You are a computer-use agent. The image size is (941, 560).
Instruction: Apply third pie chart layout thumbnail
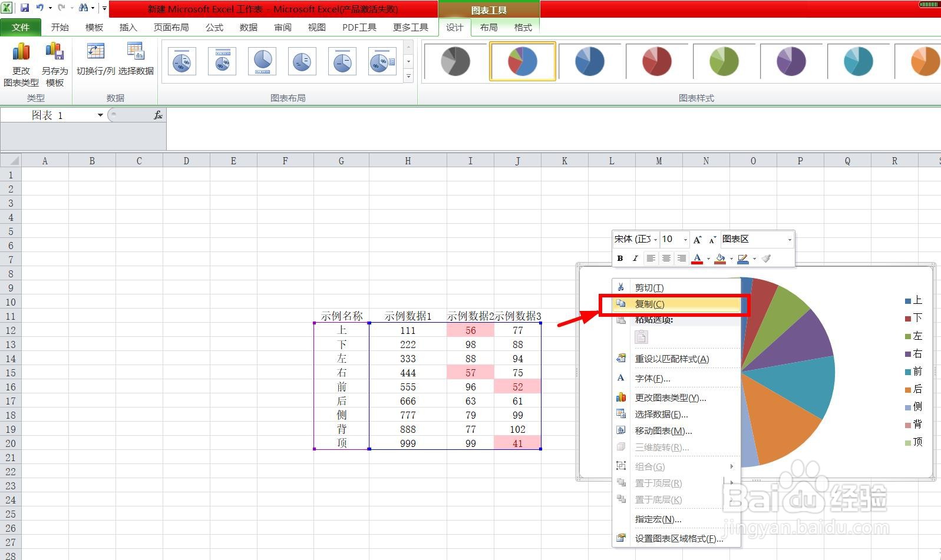(x=262, y=61)
